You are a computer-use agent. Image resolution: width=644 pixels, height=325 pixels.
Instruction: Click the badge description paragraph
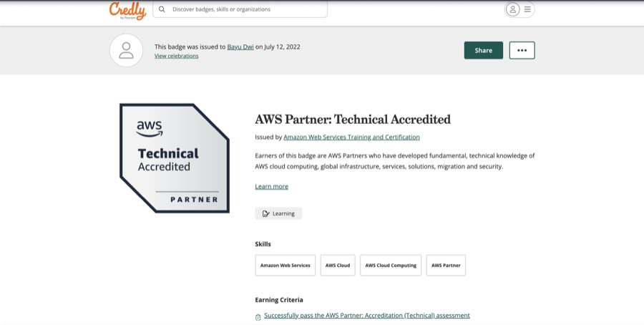point(395,161)
